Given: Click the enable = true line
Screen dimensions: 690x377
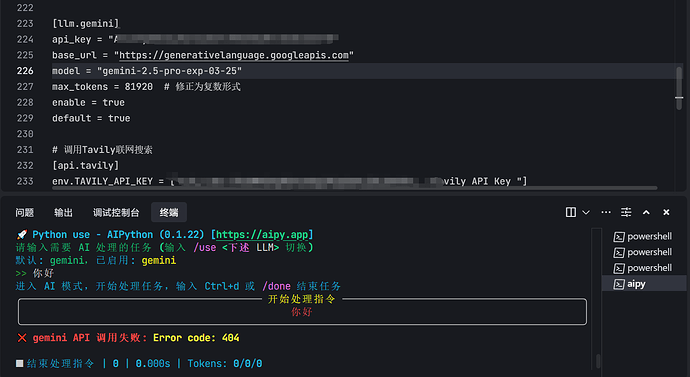Looking at the screenshot, I should coord(88,102).
